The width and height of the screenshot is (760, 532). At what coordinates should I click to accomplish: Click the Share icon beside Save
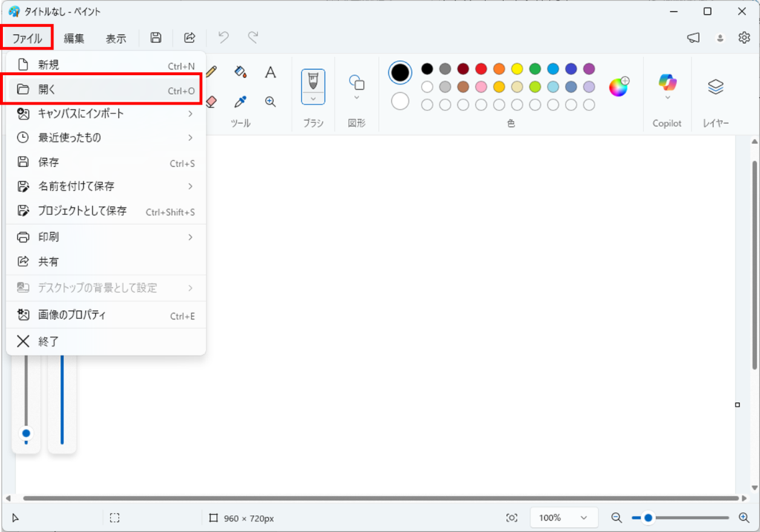189,38
